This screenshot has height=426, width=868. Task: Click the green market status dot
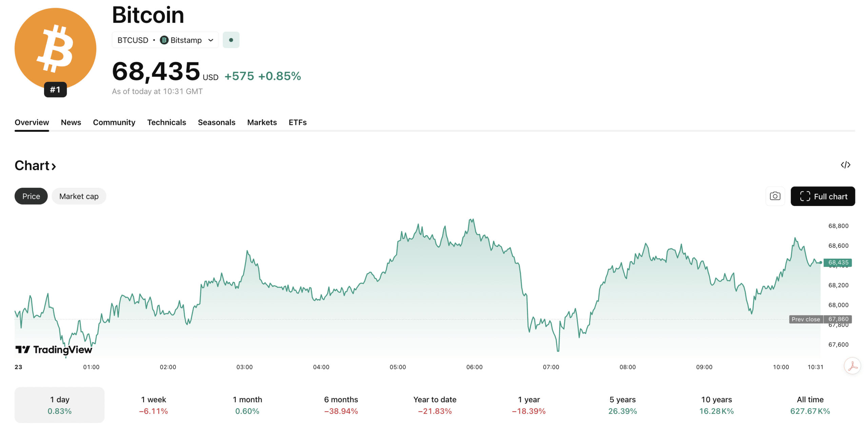(231, 40)
